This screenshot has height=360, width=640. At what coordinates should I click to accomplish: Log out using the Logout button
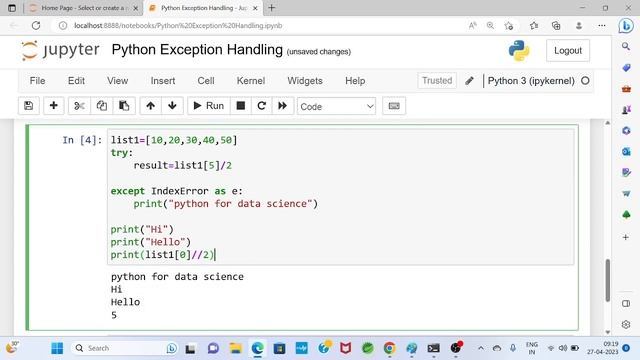click(x=568, y=51)
